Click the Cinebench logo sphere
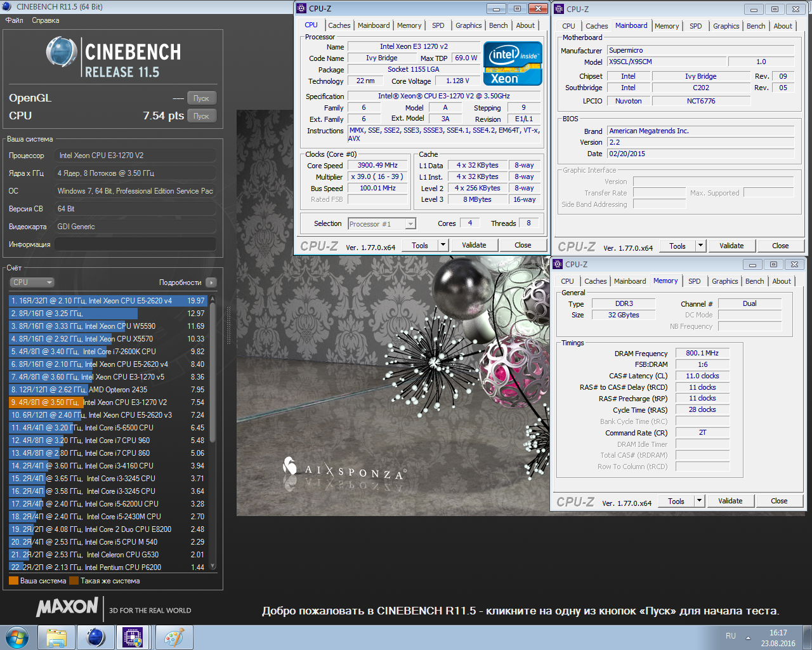This screenshot has width=812, height=650. 62,52
